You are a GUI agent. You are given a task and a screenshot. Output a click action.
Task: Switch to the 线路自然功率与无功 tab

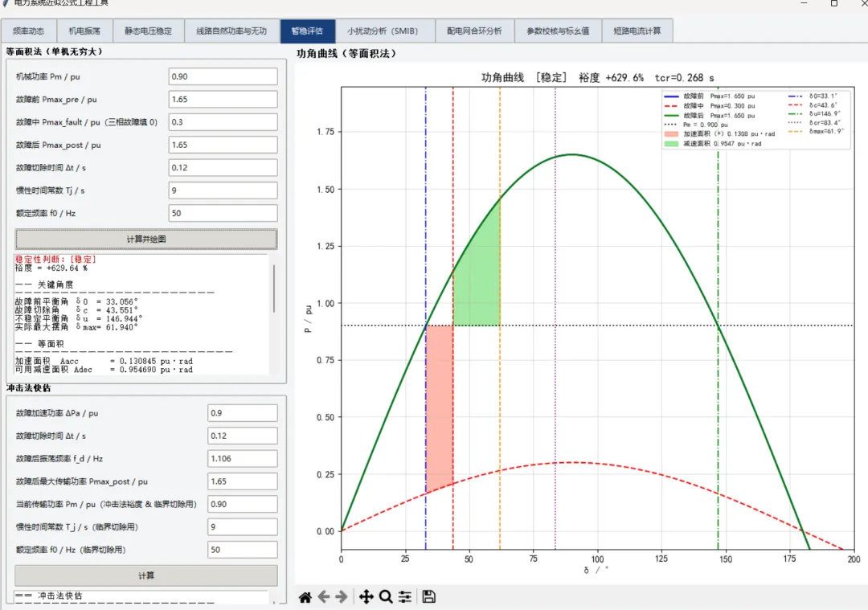tap(232, 31)
